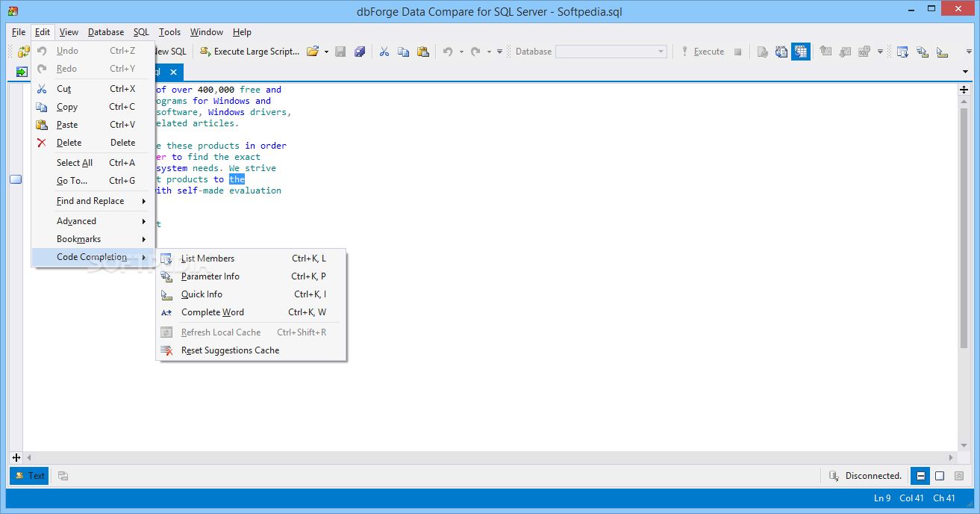Select List Members in Code Completion submenu
Viewport: 980px width, 514px height.
coord(251,258)
